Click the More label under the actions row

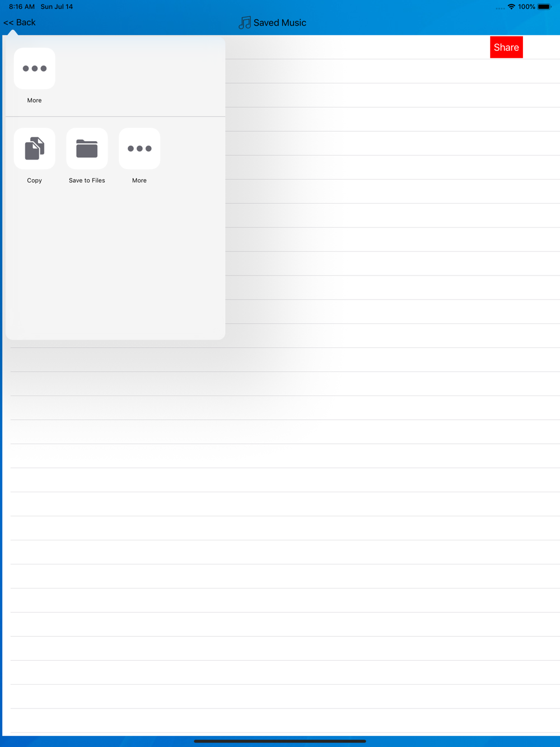[x=139, y=180]
